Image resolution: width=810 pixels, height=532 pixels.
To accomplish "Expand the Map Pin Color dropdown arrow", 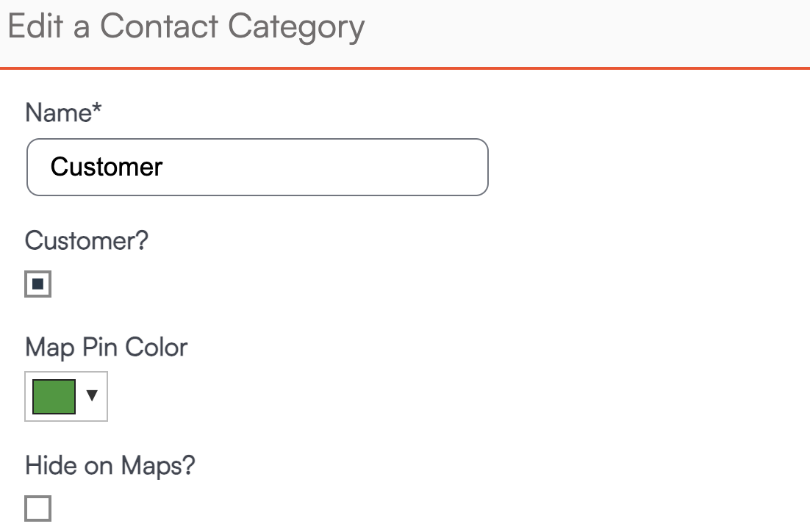I will point(92,396).
